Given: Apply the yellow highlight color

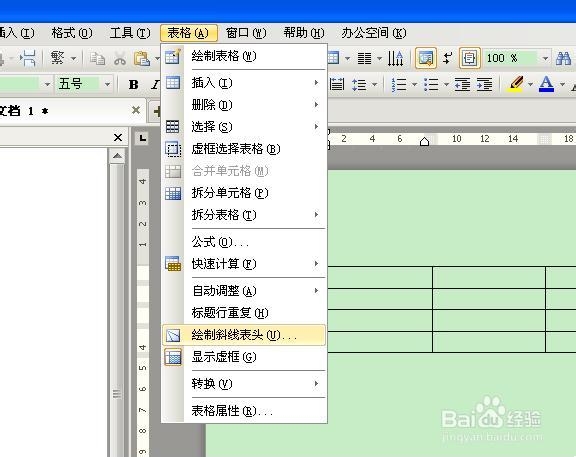Looking at the screenshot, I should pos(516,84).
